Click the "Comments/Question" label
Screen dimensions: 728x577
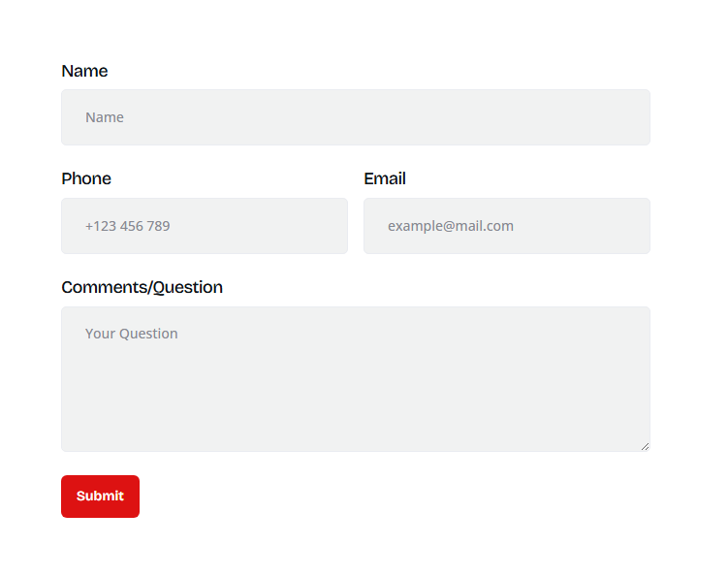point(142,287)
